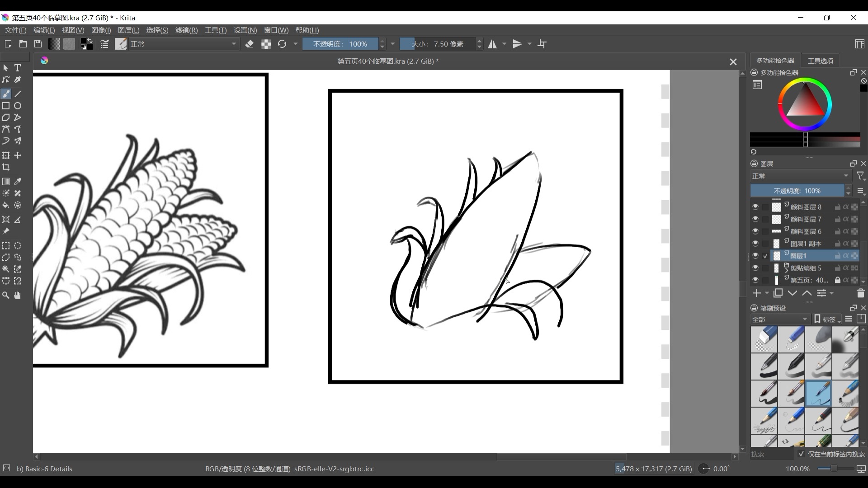Expand vertical mirror options arrow
The width and height of the screenshot is (868, 488).
click(x=529, y=44)
